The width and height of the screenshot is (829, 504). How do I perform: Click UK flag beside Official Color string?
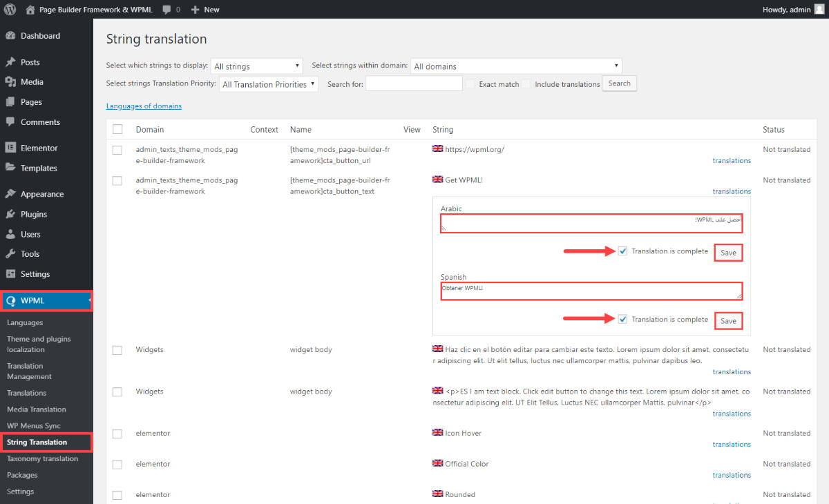[x=437, y=463]
